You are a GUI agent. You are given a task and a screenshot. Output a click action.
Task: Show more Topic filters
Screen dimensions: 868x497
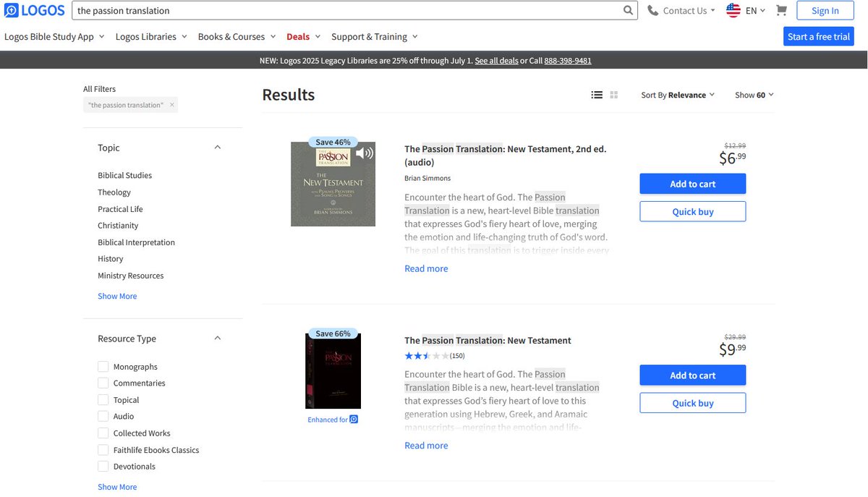[117, 296]
